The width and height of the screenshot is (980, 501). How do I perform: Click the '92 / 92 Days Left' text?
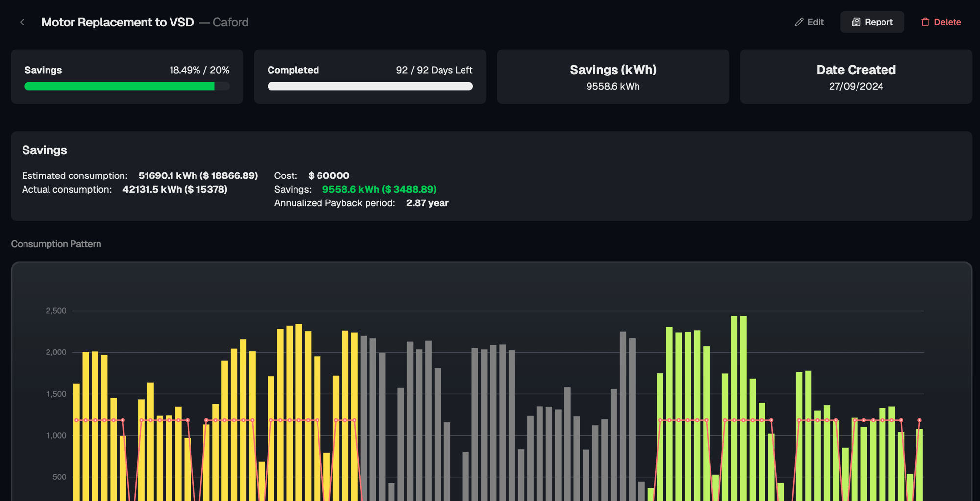(434, 70)
